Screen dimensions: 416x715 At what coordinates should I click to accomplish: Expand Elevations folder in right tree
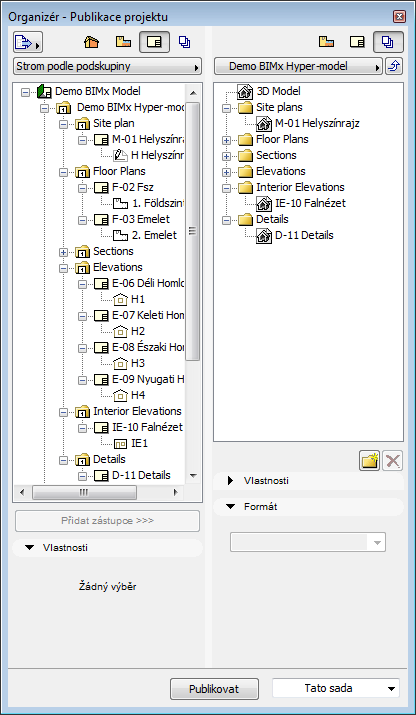(226, 172)
